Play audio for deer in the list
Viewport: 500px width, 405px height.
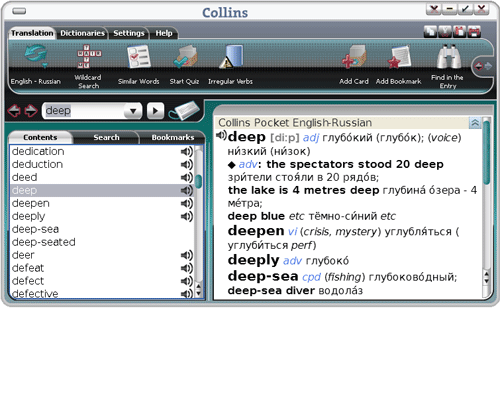coord(187,255)
